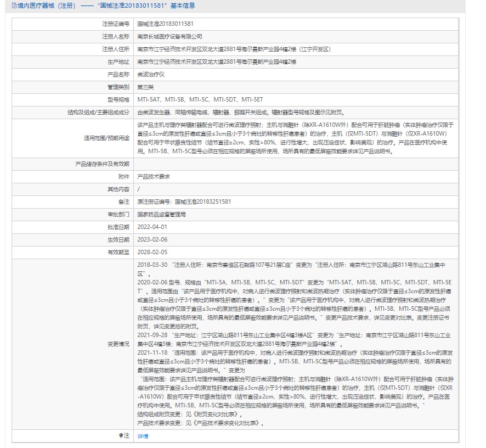Click approving department 国家药品监督管理局
The image size is (486, 448).
point(161,214)
